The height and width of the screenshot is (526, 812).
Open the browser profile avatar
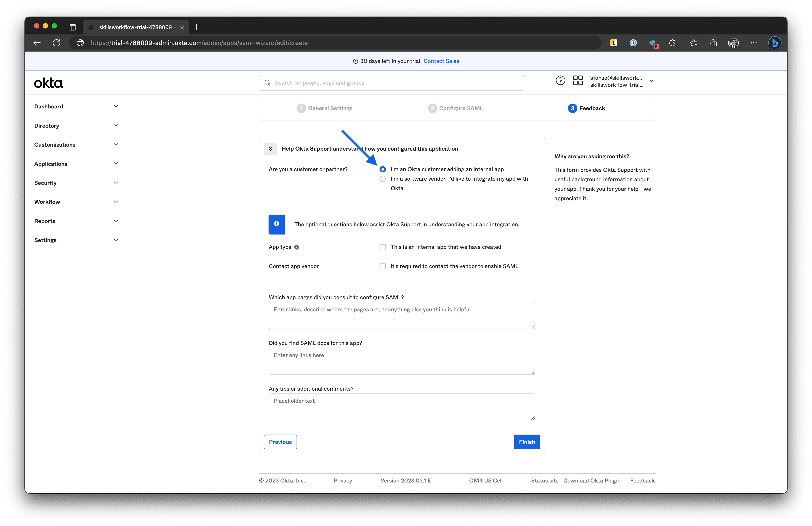733,43
